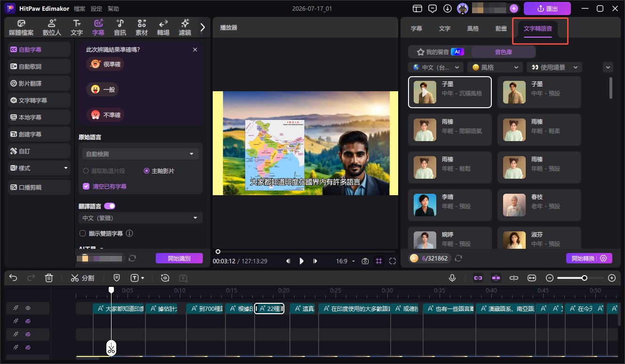The width and height of the screenshot is (625, 364).
Task: Toggle the timeline magnet snapping button
Action: click(496, 278)
